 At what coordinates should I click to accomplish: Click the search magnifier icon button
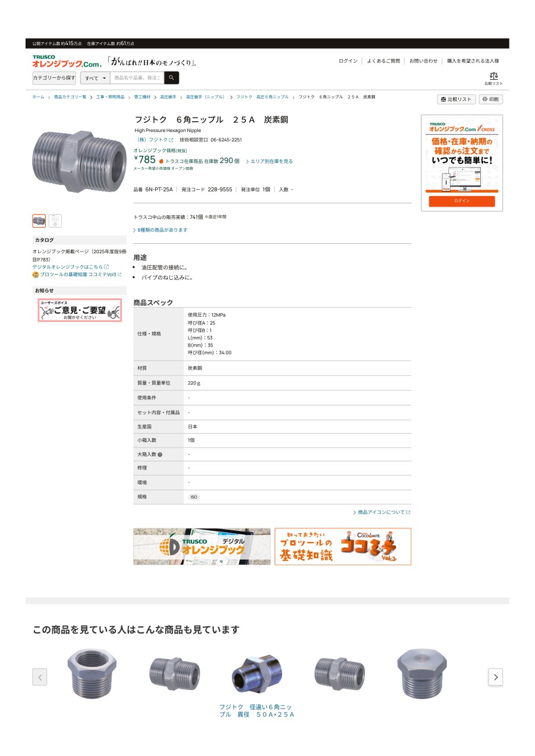pyautogui.click(x=171, y=78)
